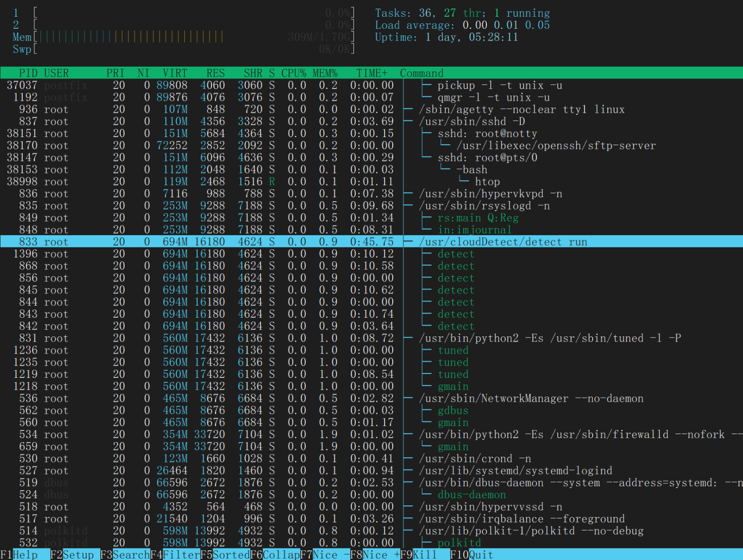Select the polkitd --no-debug process
This screenshot has height=560, width=743.
pos(371,531)
